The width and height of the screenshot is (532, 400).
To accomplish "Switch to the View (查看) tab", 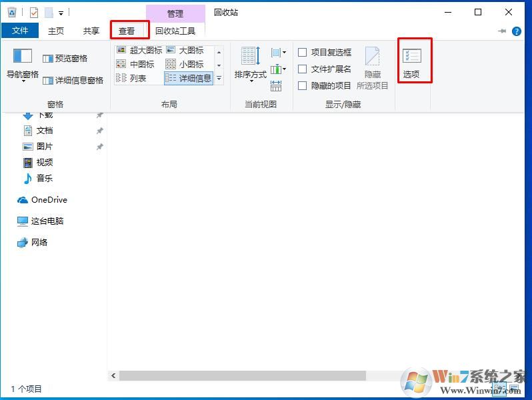I will tap(127, 31).
